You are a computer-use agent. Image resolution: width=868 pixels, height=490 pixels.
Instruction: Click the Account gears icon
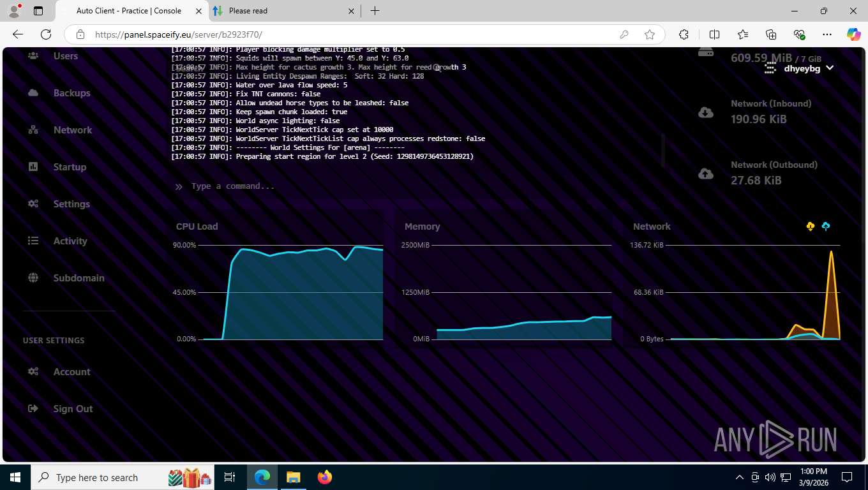[x=33, y=372]
